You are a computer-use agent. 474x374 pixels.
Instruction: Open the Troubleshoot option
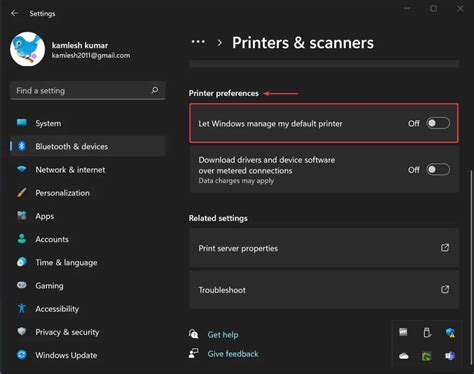pos(324,289)
